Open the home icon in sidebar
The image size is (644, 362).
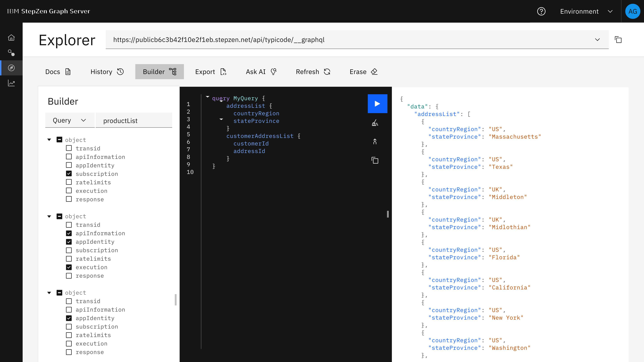point(11,38)
